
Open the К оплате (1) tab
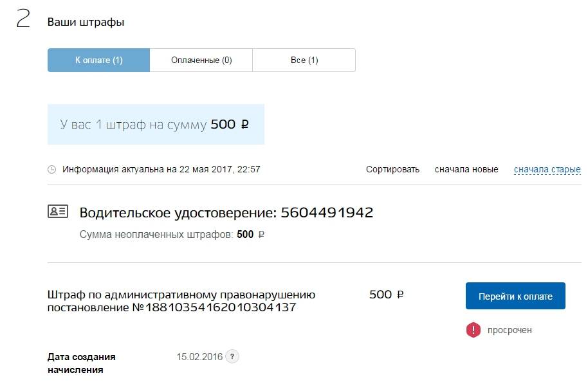pos(98,60)
